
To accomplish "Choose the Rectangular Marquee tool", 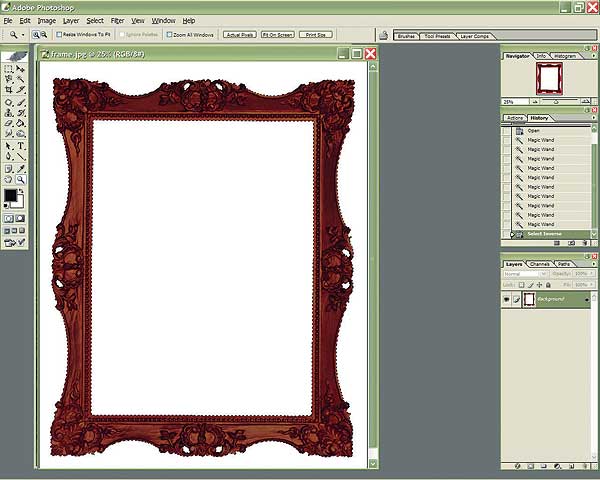I will [9, 69].
